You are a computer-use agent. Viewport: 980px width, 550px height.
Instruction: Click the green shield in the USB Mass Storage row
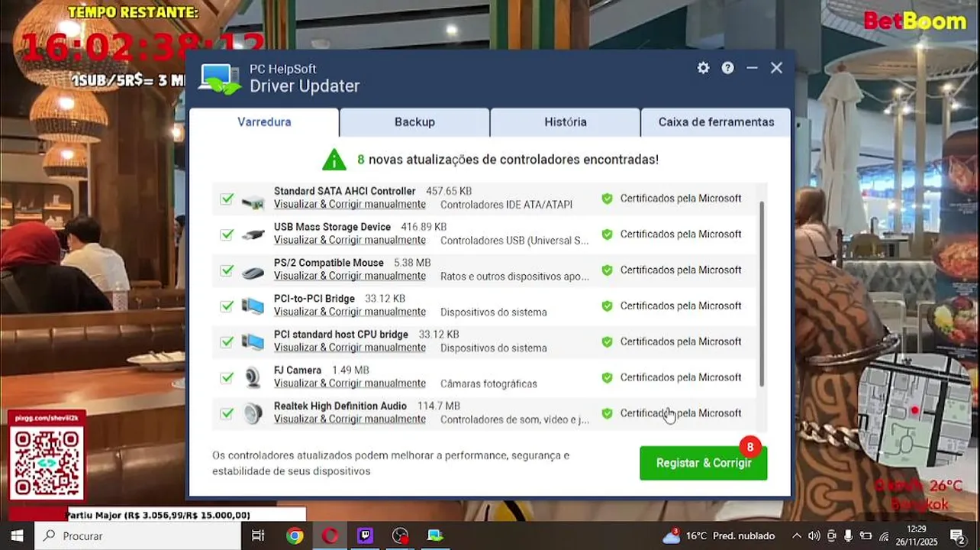click(607, 235)
